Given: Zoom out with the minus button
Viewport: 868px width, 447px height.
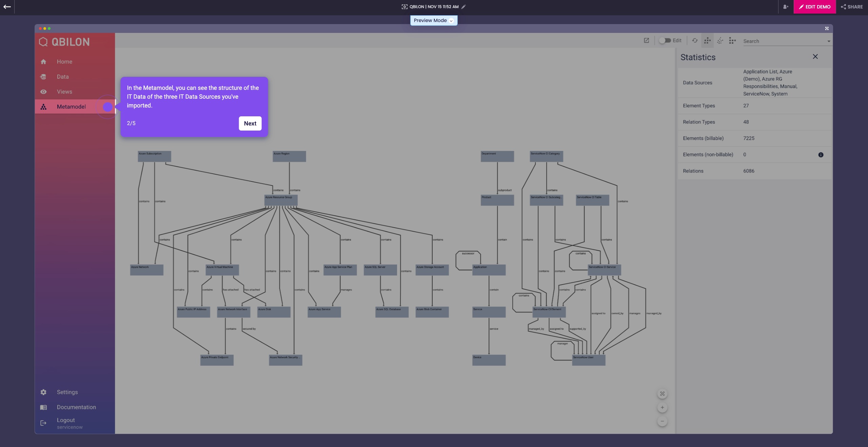Looking at the screenshot, I should [x=662, y=421].
